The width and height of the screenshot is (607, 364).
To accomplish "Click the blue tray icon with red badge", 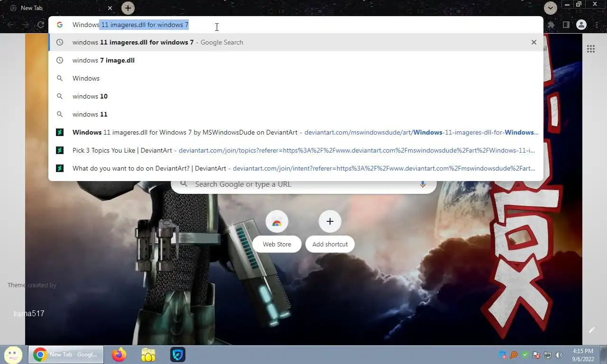I will tap(502, 355).
